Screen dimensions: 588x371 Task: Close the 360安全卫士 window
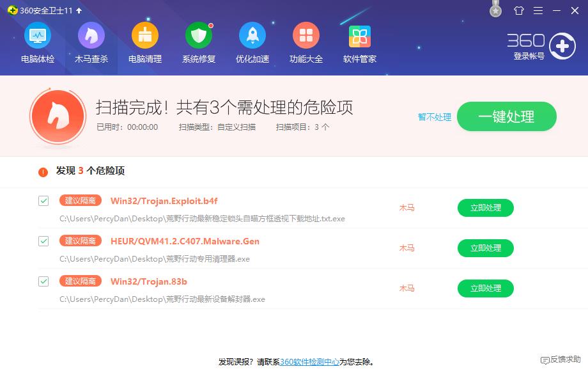click(x=575, y=10)
